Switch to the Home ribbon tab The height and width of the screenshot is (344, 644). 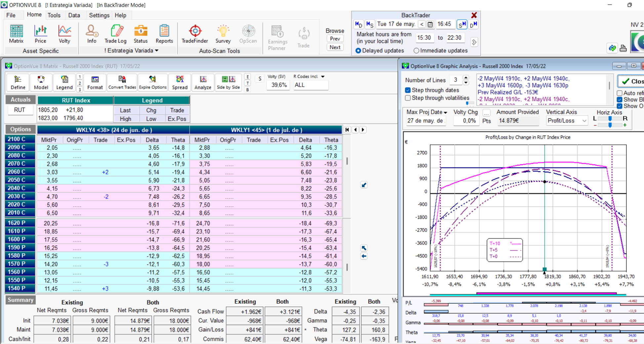pyautogui.click(x=34, y=15)
